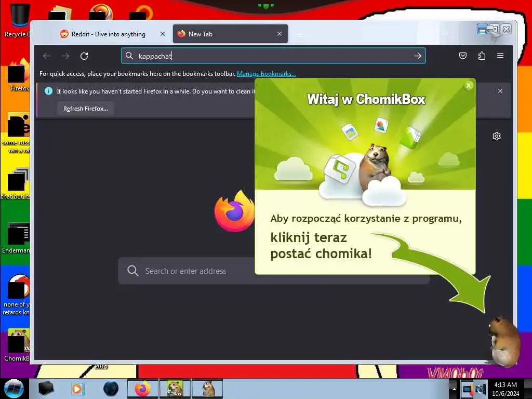Select the ChomikBox desktop shortcut
Image resolution: width=532 pixels, height=399 pixels.
point(17,345)
